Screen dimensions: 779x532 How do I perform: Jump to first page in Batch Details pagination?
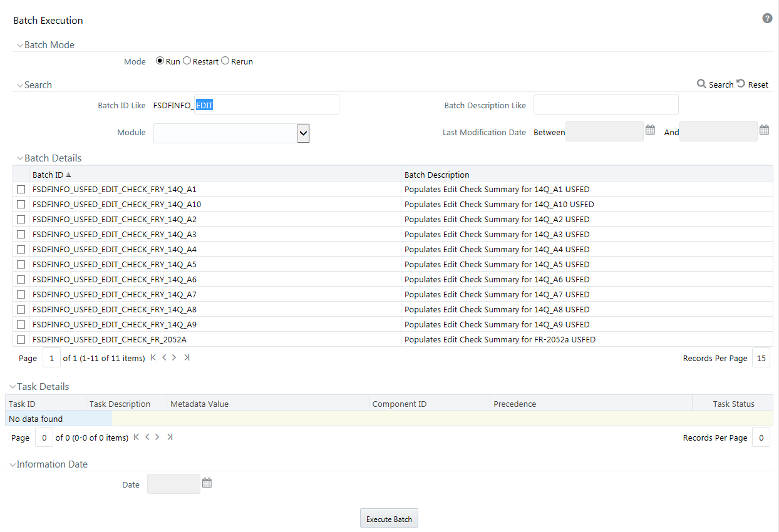click(152, 357)
